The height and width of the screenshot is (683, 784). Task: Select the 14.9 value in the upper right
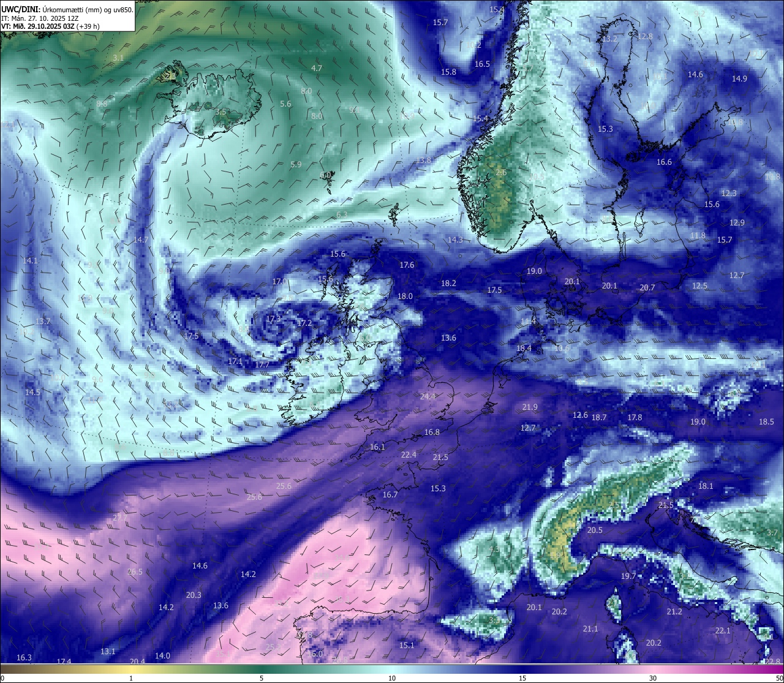pos(739,78)
